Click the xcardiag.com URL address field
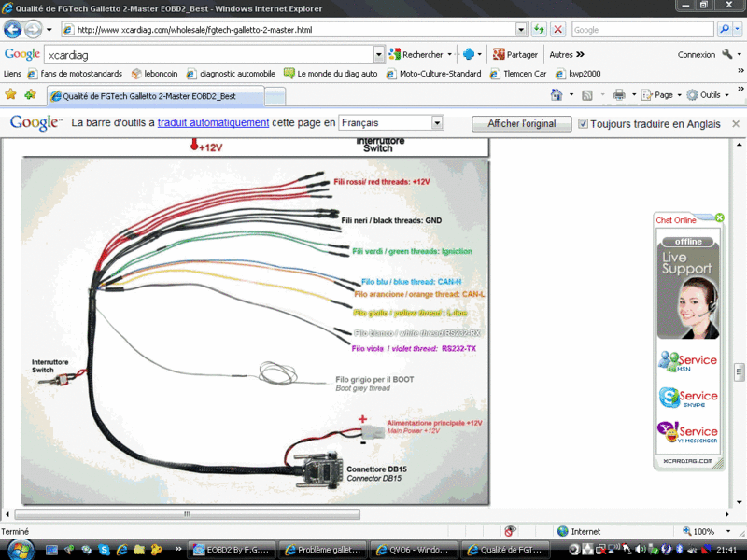The height and width of the screenshot is (560, 747). point(288,30)
